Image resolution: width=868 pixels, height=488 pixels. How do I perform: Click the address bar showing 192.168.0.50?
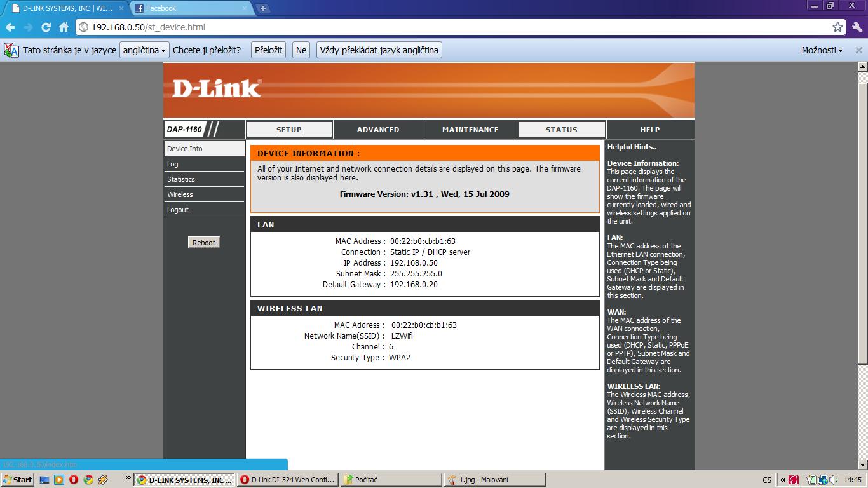click(x=445, y=27)
